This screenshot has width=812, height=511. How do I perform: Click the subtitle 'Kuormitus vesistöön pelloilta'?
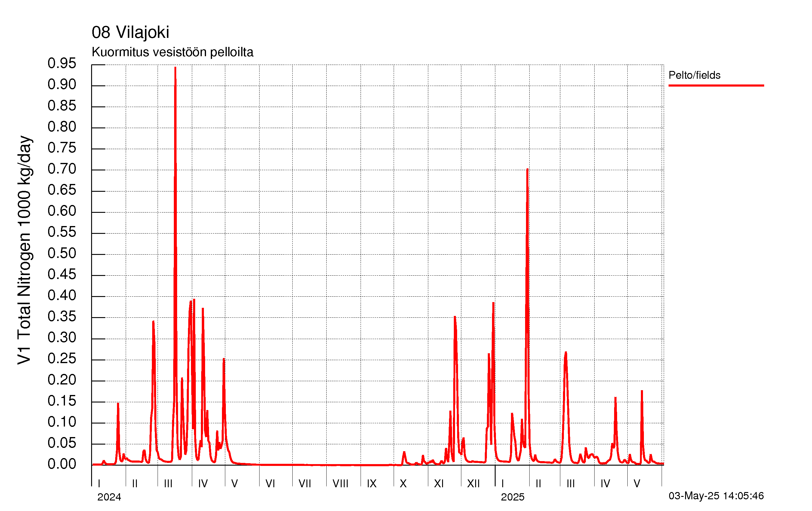tap(172, 52)
